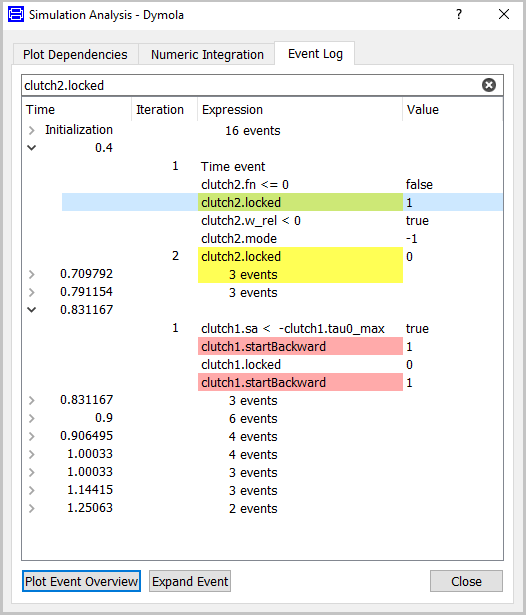Expand the 0.791154 time row
Image resolution: width=526 pixels, height=615 pixels.
pos(32,292)
